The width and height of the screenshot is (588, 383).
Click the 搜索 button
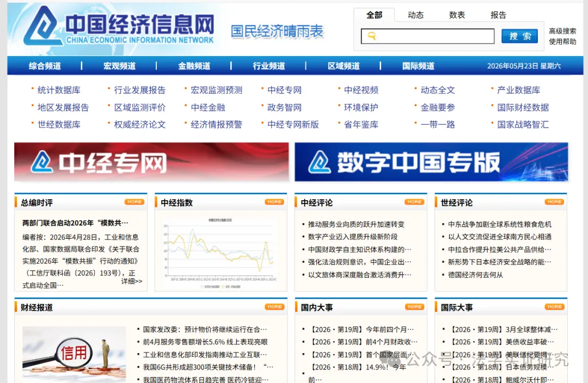click(x=519, y=36)
